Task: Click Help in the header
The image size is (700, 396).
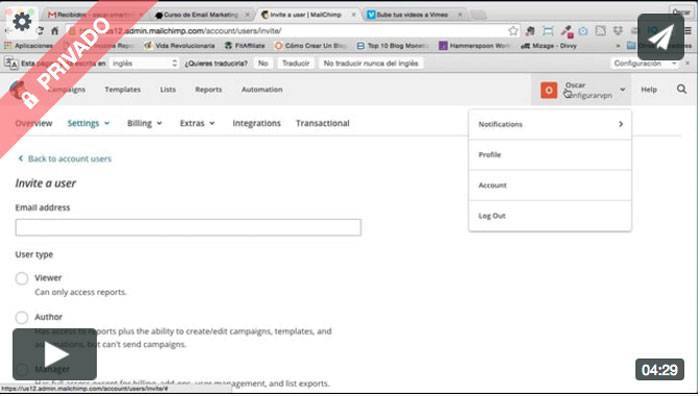Action: click(x=649, y=90)
